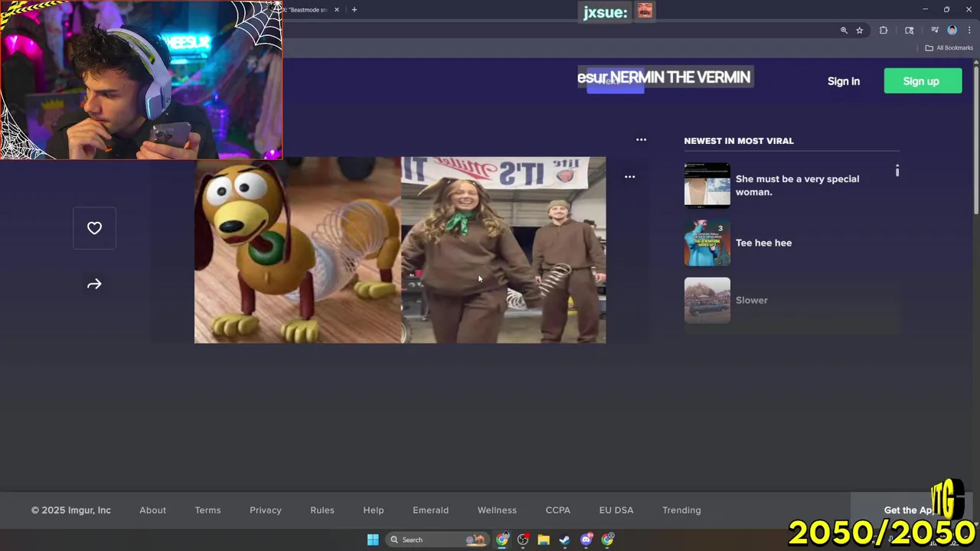Click the thumbnail beside 'Slower'
This screenshot has height=551, width=980.
click(x=707, y=300)
